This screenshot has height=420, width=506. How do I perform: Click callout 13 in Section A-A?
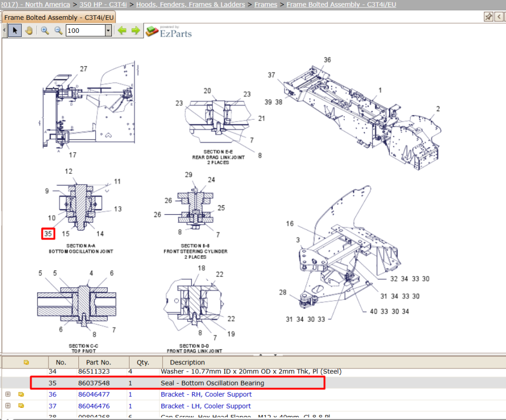click(118, 209)
